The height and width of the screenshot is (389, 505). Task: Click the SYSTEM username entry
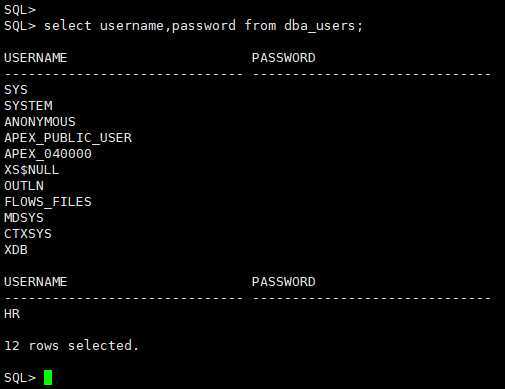28,106
